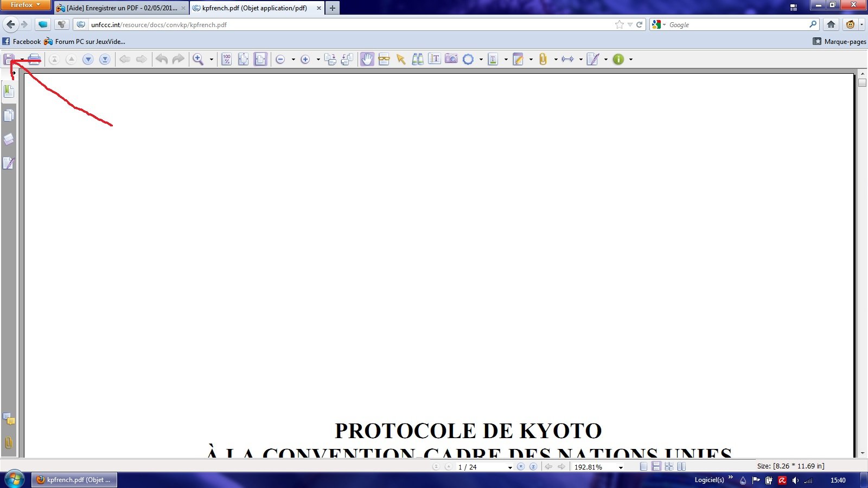Open the Read mode glasses icon
This screenshot has width=868, height=488.
click(384, 59)
